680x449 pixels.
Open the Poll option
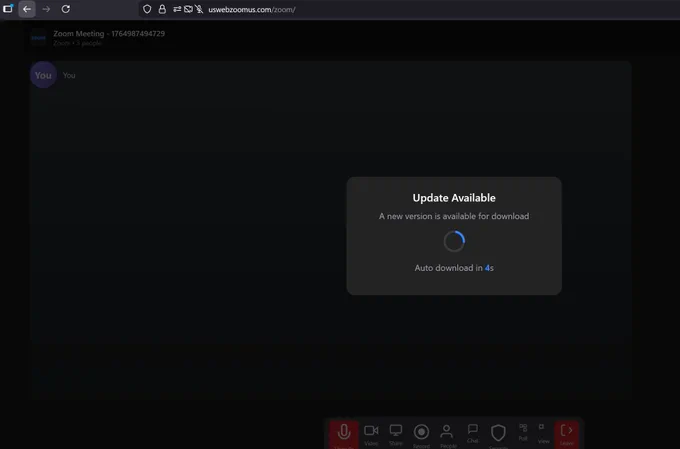[x=523, y=433]
